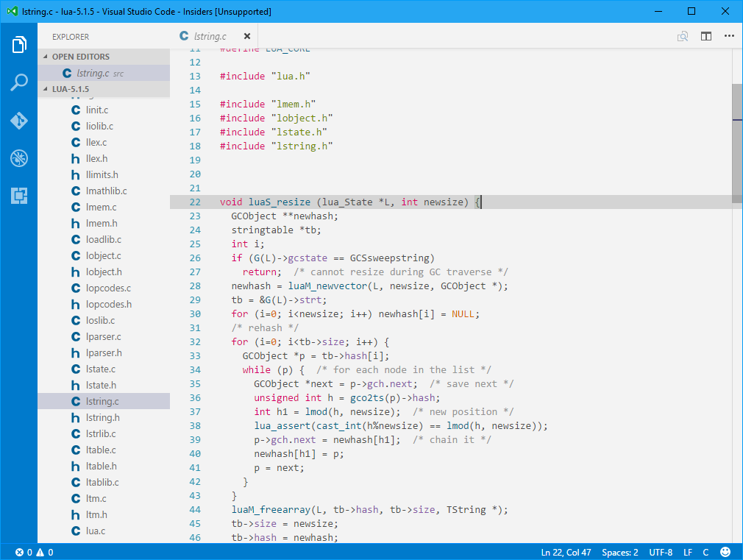Image resolution: width=743 pixels, height=560 pixels.
Task: Select lstring.c in the file tree
Action: pyautogui.click(x=104, y=401)
